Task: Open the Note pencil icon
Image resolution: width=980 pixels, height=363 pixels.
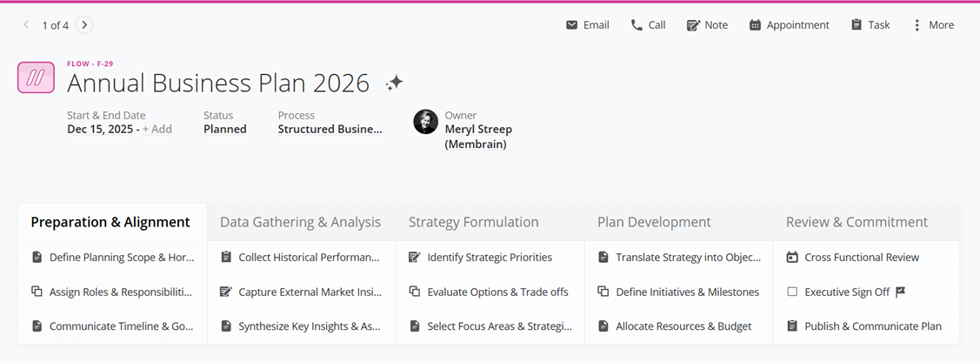Action: 693,25
